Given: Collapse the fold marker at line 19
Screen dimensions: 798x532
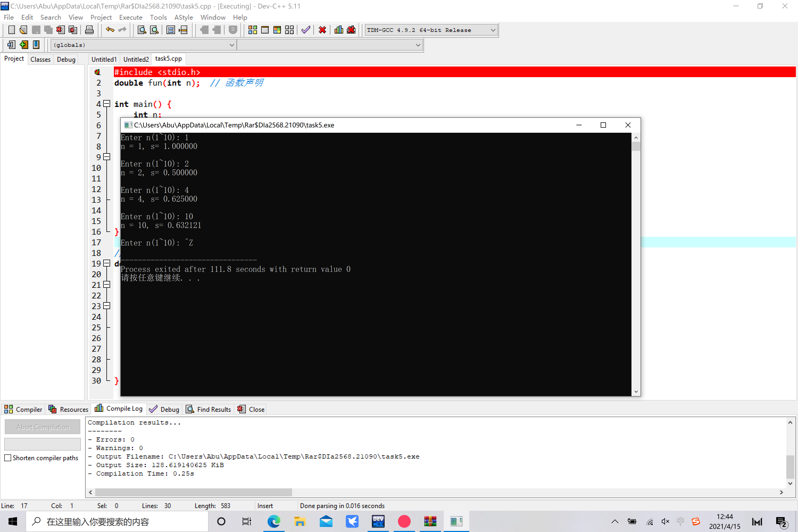Looking at the screenshot, I should pyautogui.click(x=107, y=263).
